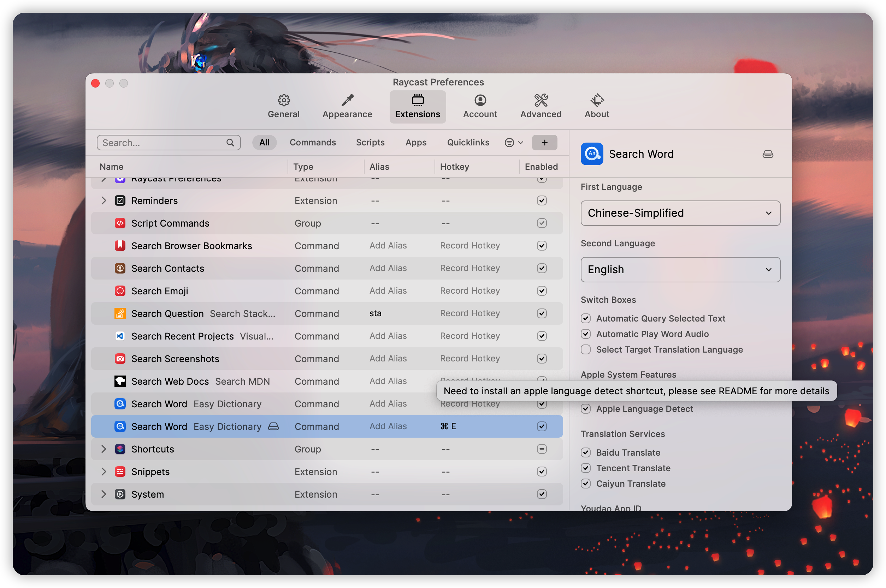The height and width of the screenshot is (588, 886).
Task: Click the plus button to add an extension
Action: [x=544, y=143]
